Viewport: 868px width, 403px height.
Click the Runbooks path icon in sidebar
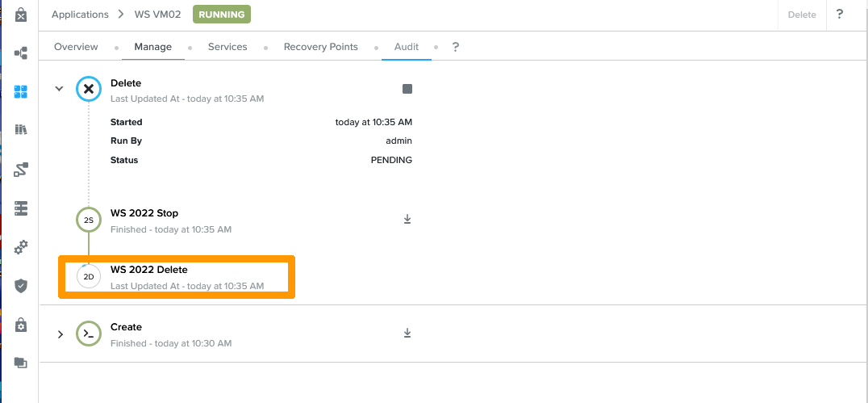[x=21, y=169]
